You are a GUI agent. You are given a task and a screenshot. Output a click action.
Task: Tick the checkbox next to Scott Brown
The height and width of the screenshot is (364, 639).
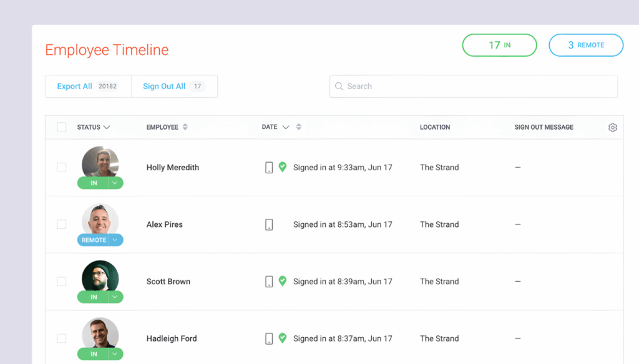pos(62,281)
